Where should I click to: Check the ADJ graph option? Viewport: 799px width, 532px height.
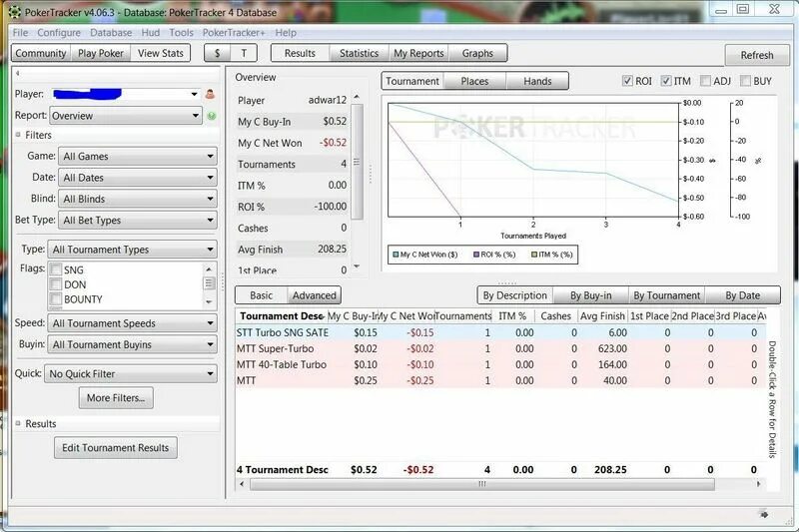click(x=705, y=81)
